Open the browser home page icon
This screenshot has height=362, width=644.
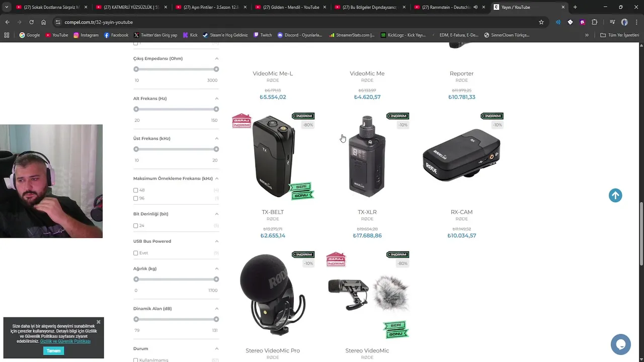click(x=44, y=22)
